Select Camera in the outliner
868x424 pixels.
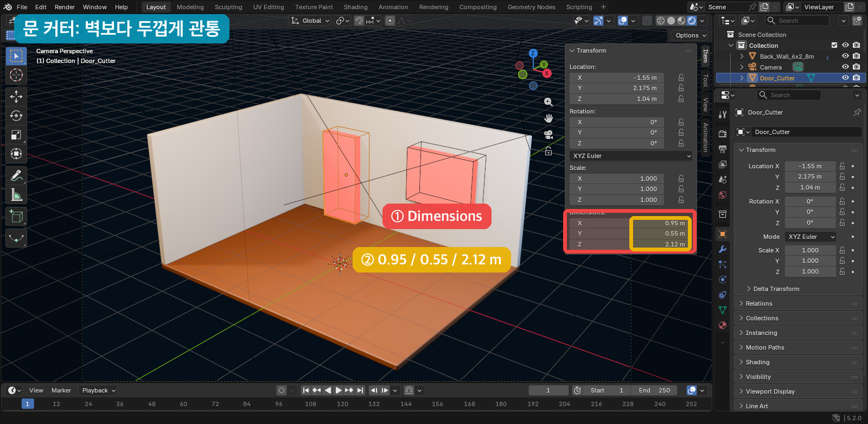770,67
